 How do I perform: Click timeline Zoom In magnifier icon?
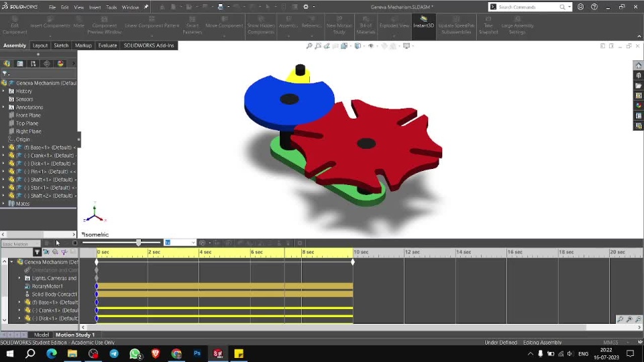click(x=629, y=319)
